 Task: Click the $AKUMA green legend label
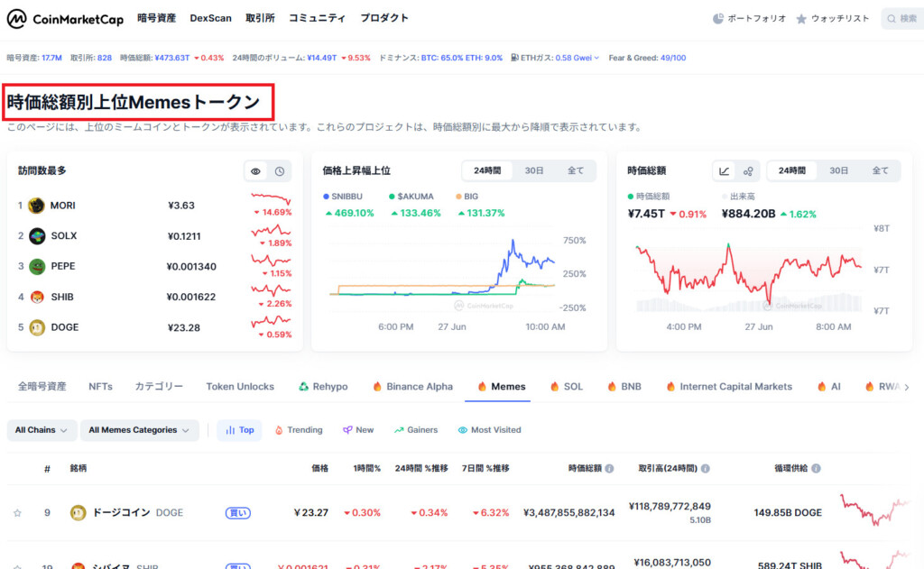[411, 197]
